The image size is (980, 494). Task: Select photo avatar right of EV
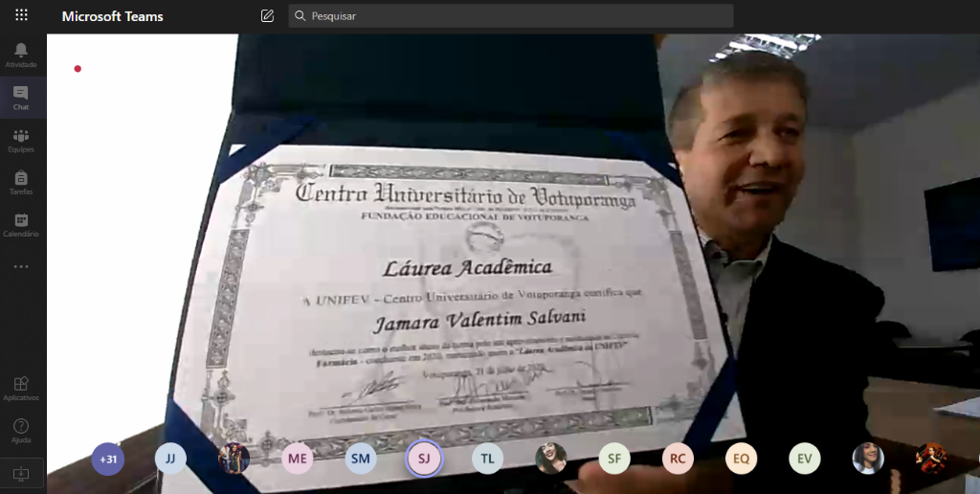pyautogui.click(x=868, y=459)
